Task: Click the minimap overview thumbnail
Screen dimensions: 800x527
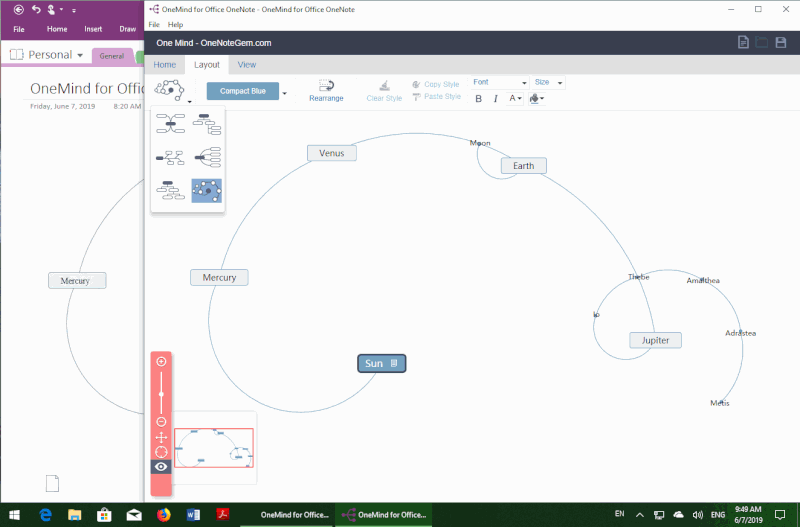Action: click(x=214, y=448)
